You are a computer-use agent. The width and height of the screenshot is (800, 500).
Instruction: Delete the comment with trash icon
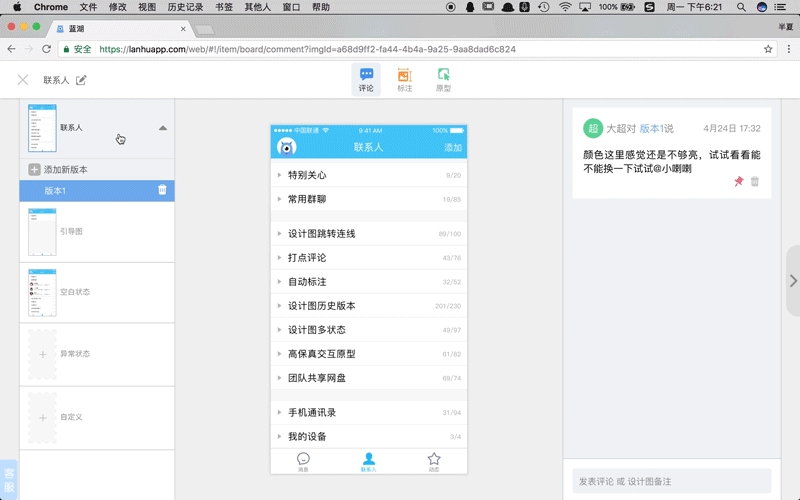755,181
